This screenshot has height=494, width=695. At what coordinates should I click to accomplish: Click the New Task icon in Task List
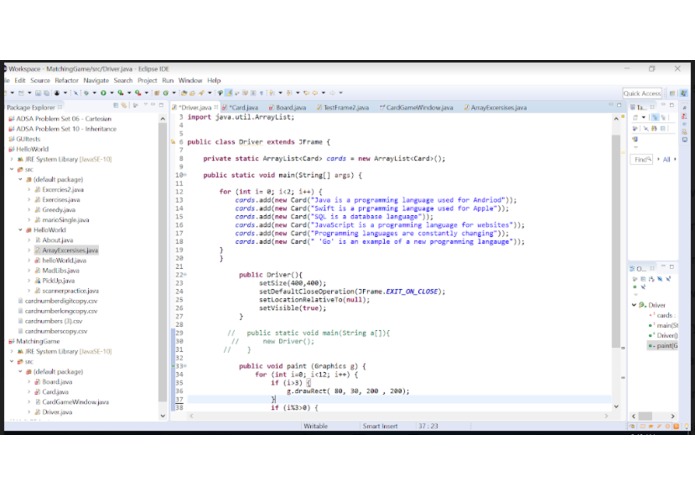pyautogui.click(x=635, y=117)
